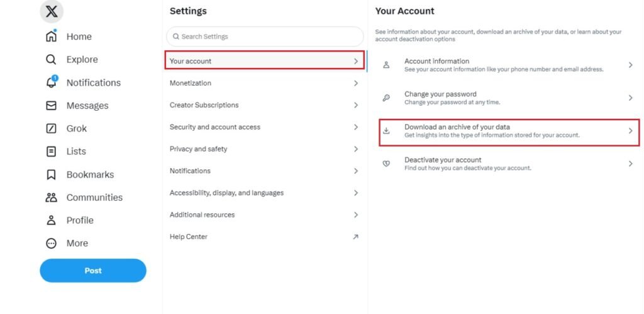Select Accessibility, display, and languages
The height and width of the screenshot is (314, 644).
point(226,193)
